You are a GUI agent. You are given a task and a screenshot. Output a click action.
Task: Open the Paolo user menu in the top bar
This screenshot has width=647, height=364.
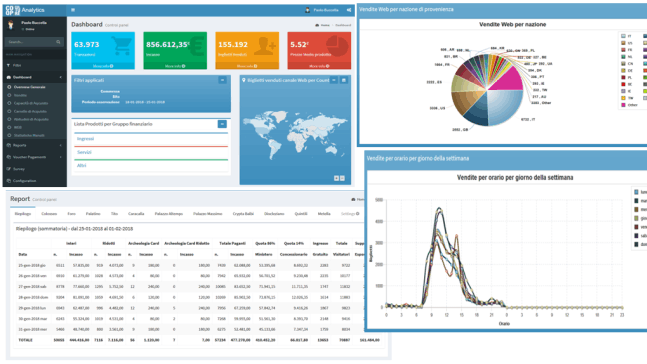point(322,10)
